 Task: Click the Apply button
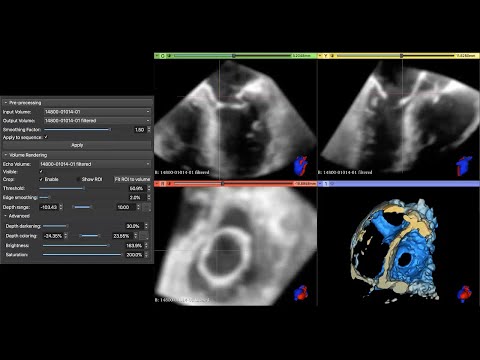click(77, 145)
